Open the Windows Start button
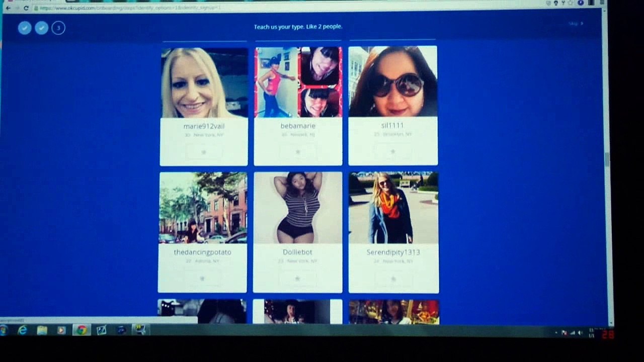Image resolution: width=644 pixels, height=362 pixels. point(4,330)
